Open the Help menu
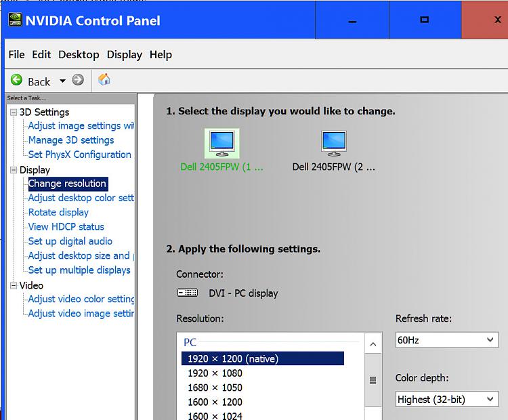 (161, 54)
